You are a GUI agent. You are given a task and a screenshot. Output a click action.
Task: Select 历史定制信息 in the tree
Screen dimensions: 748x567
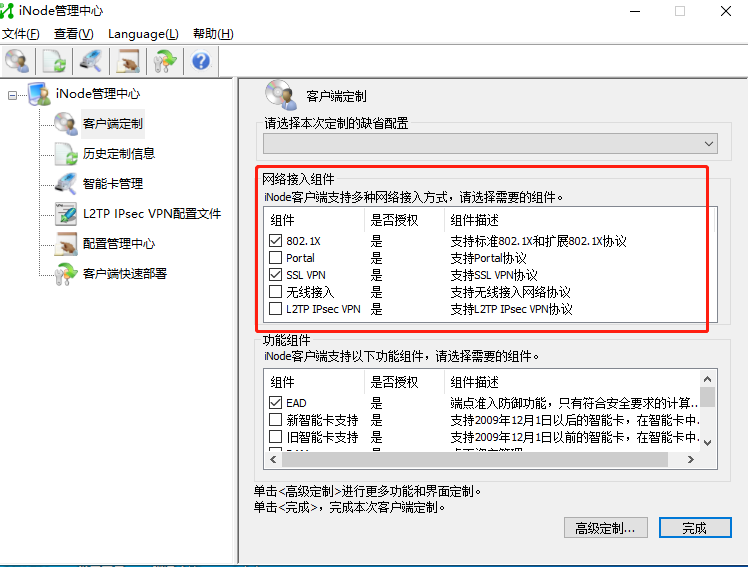click(x=119, y=154)
